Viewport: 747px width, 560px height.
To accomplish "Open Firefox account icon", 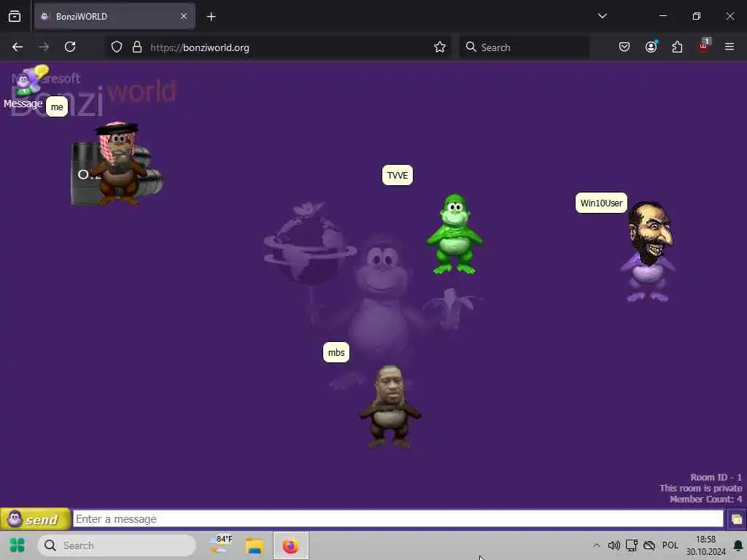I will (x=651, y=47).
